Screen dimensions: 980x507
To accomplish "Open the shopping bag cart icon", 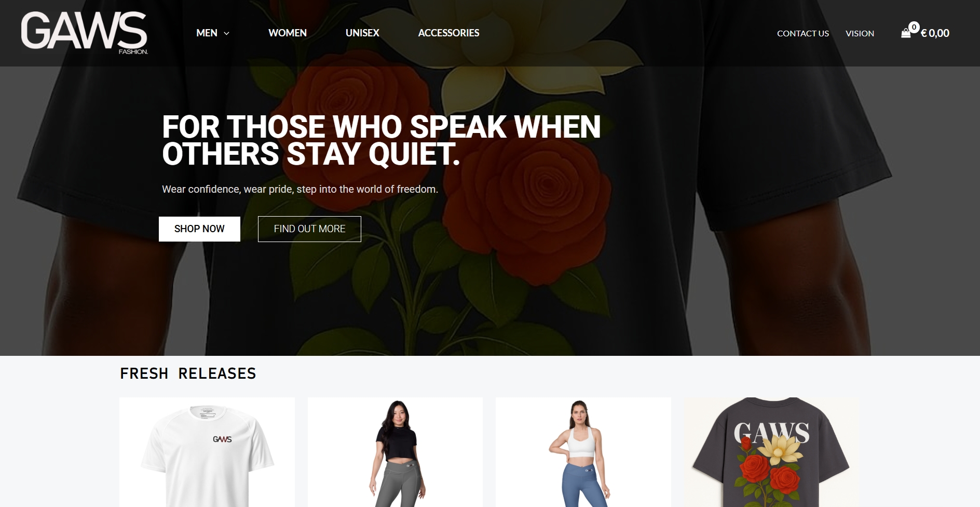I will point(906,33).
